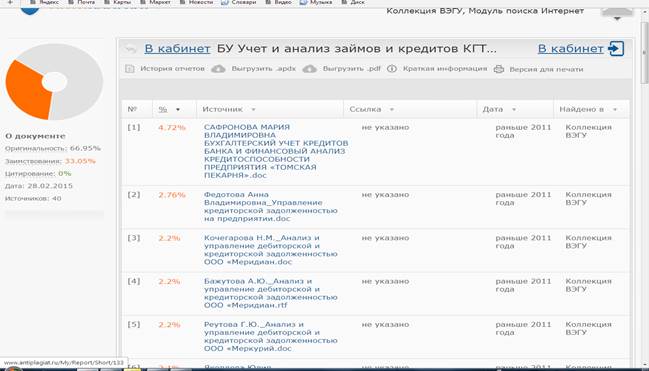
Task: Open the Словари bookmark
Action: click(x=239, y=2)
